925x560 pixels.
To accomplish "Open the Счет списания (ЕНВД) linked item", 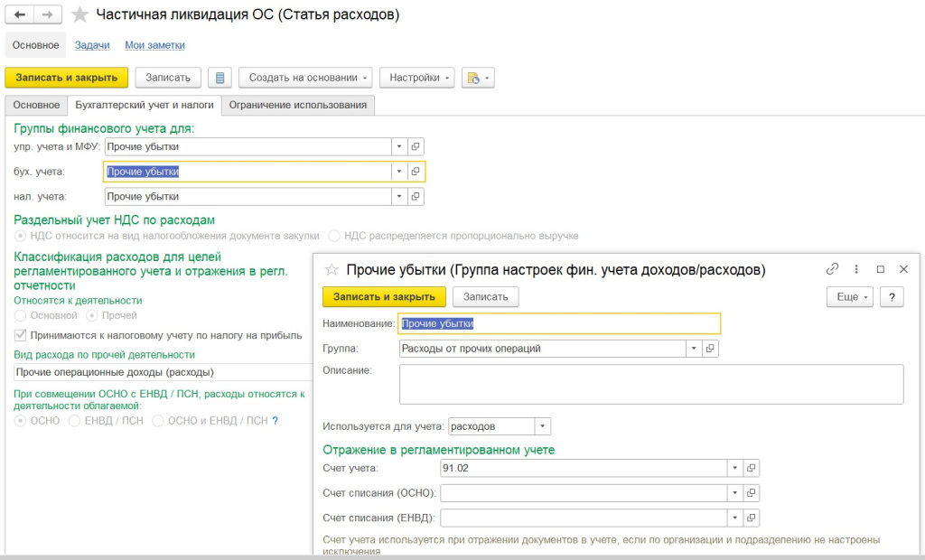I will pos(751,518).
